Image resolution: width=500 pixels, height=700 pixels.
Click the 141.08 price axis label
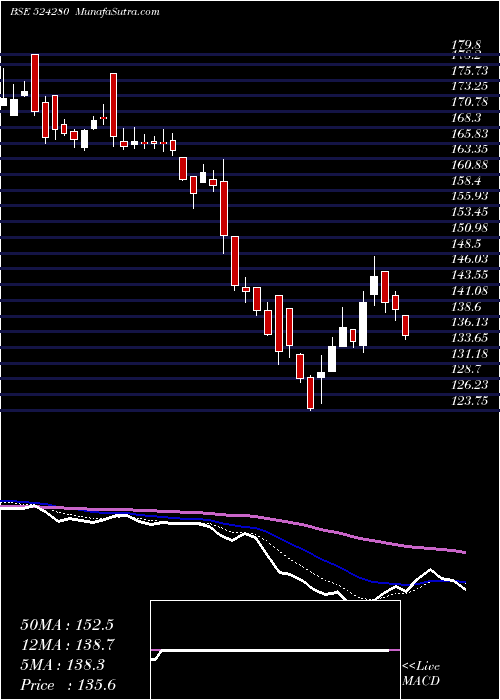pos(470,291)
